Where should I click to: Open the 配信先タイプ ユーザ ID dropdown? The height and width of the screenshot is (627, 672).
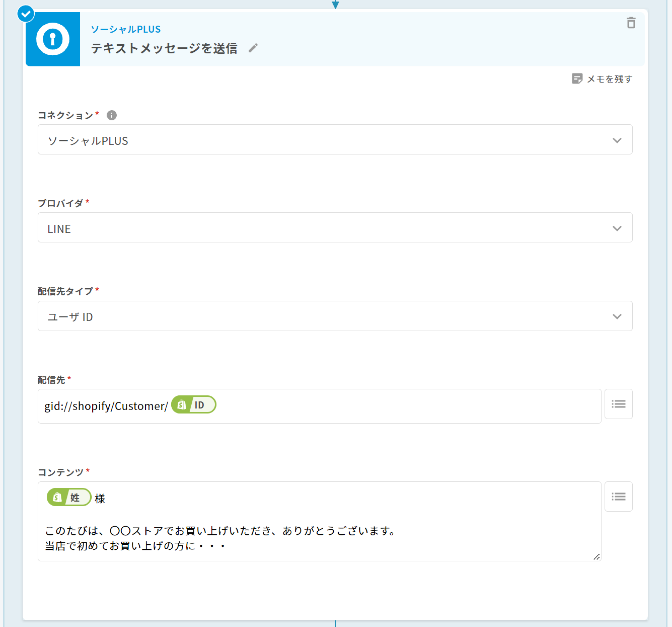[335, 316]
